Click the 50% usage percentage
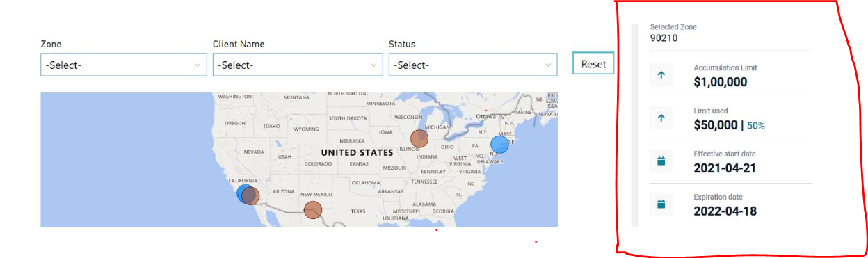868x258 pixels. (x=756, y=126)
